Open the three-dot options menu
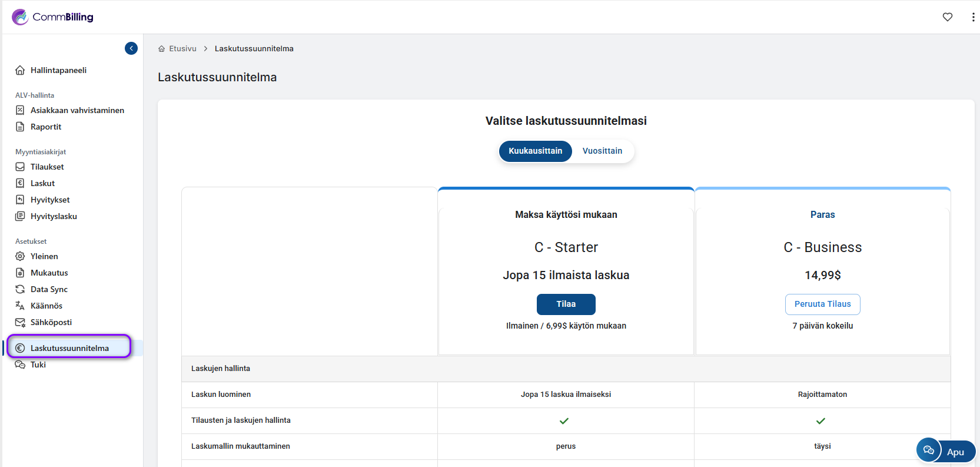This screenshot has height=467, width=980. coord(972,17)
